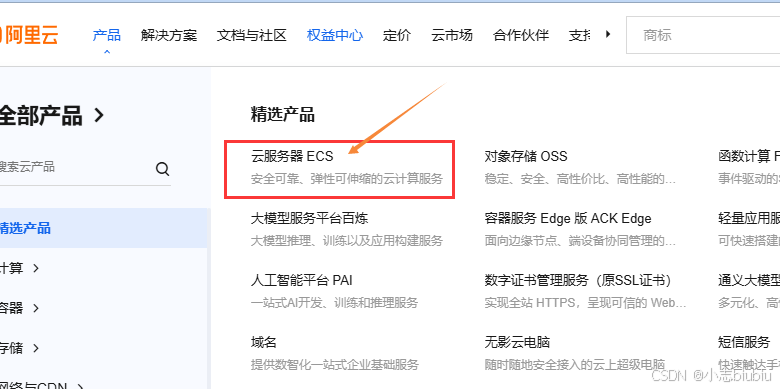Expand the 容器 category
780x389 pixels.
click(x=19, y=308)
